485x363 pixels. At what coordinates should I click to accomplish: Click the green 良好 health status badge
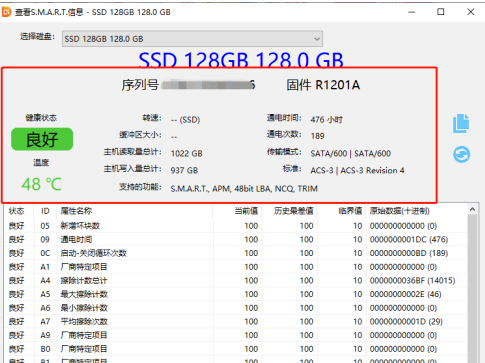42,139
